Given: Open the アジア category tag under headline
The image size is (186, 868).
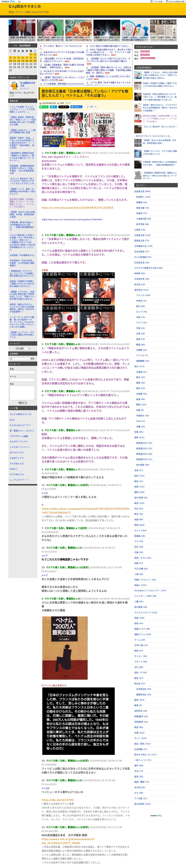Looking at the screenshot, I should (68, 103).
